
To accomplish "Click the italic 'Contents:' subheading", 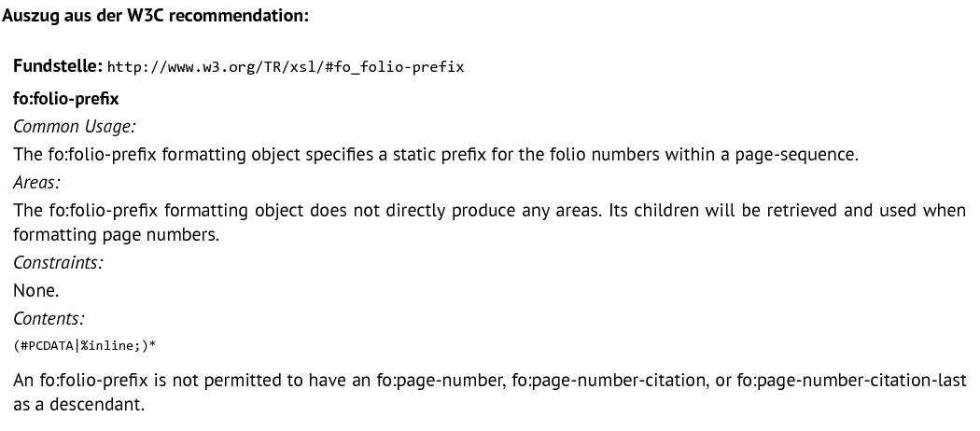I will [x=49, y=318].
